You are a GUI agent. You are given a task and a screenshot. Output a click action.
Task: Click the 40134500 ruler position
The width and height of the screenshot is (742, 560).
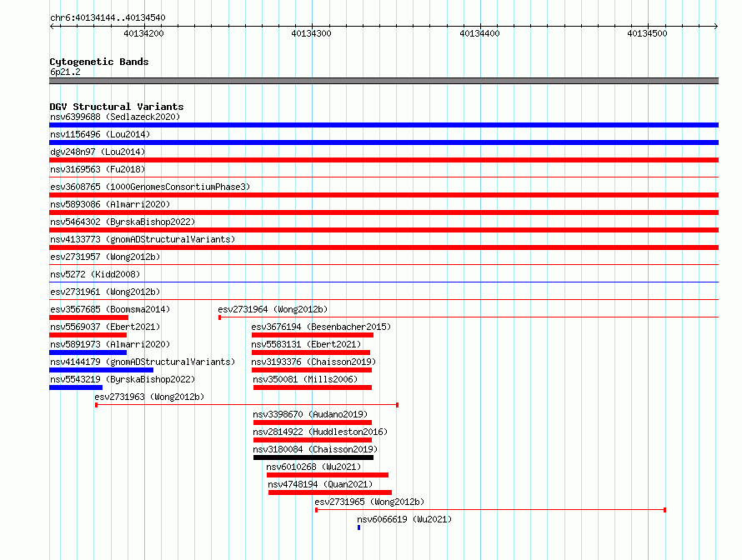(647, 33)
